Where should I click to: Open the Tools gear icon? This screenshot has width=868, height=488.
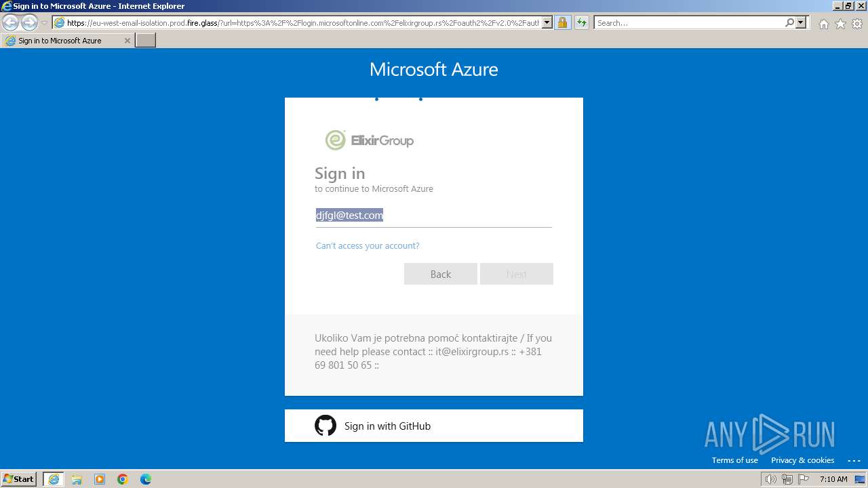[x=857, y=24]
